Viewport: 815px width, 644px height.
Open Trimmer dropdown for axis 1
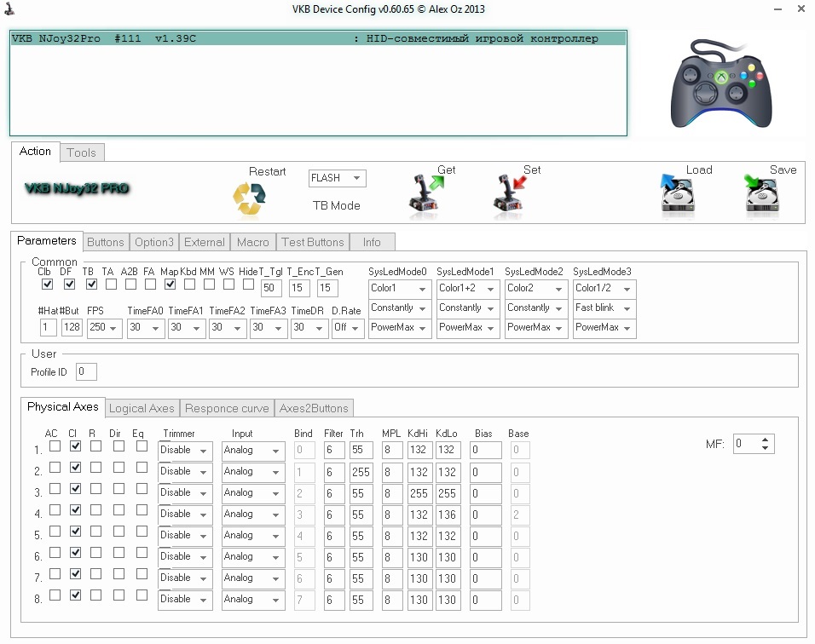pyautogui.click(x=185, y=451)
